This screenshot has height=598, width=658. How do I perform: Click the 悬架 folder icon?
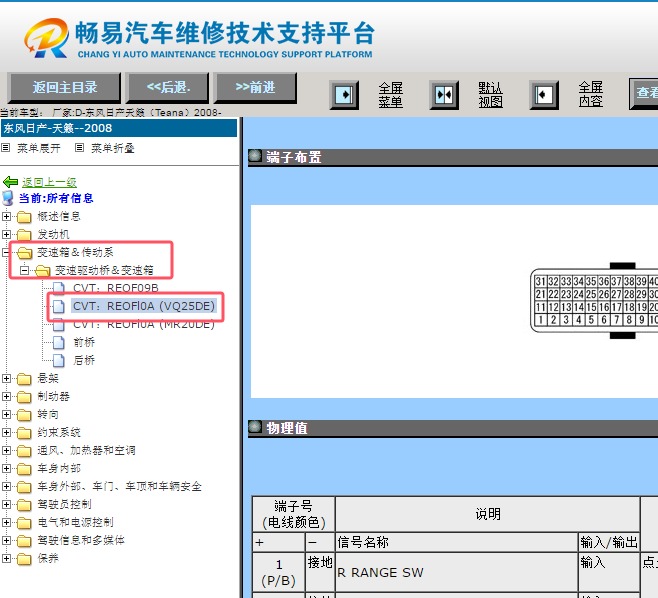[x=24, y=379]
